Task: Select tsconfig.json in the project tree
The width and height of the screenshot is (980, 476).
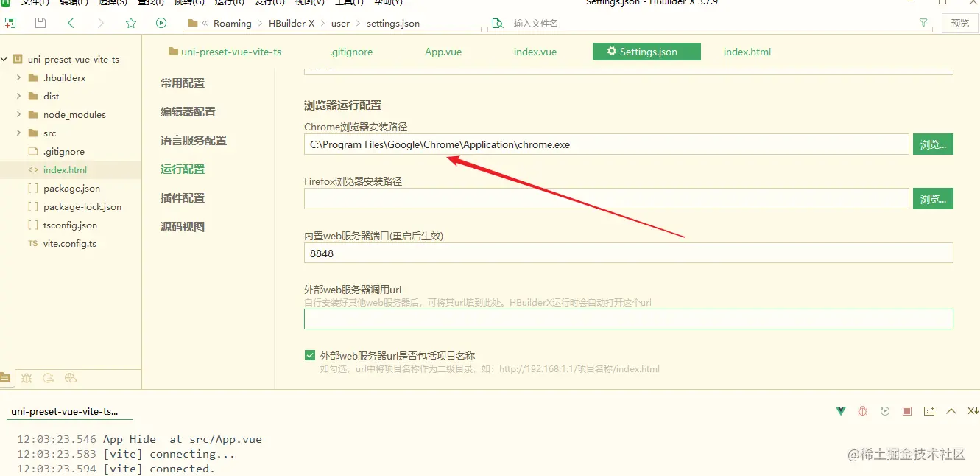Action: pos(70,225)
